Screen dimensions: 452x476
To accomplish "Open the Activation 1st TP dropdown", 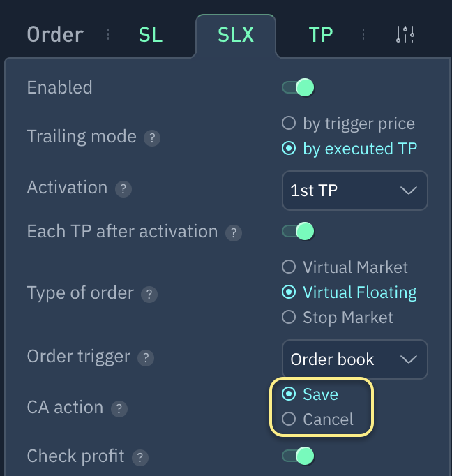I will [x=354, y=190].
